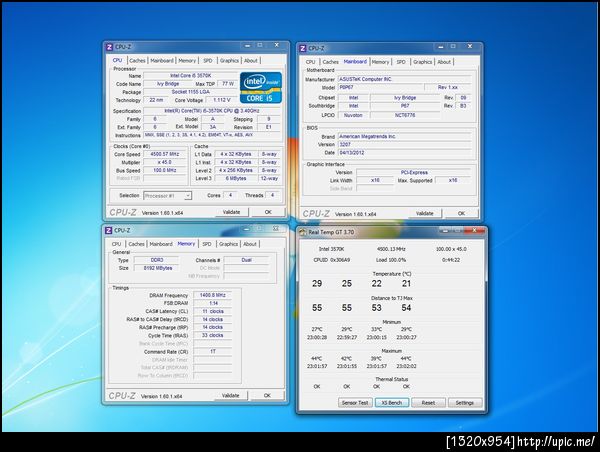Select SPD tab in the Memory window

pos(207,244)
